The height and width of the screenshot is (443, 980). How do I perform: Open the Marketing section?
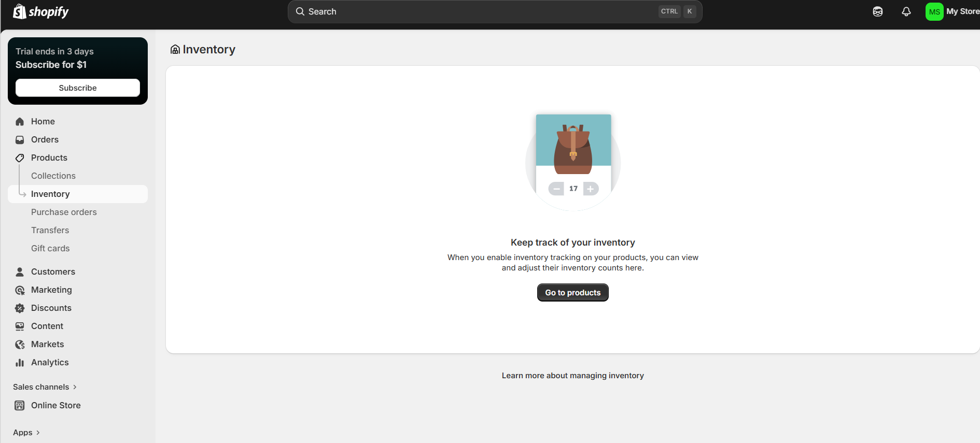tap(78, 290)
